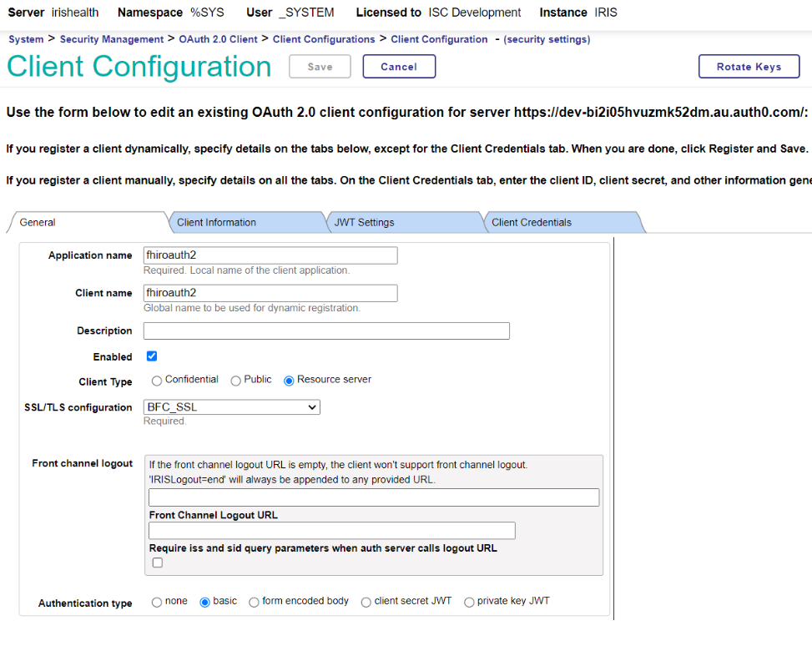Select private key JWT authentication

pyautogui.click(x=469, y=603)
